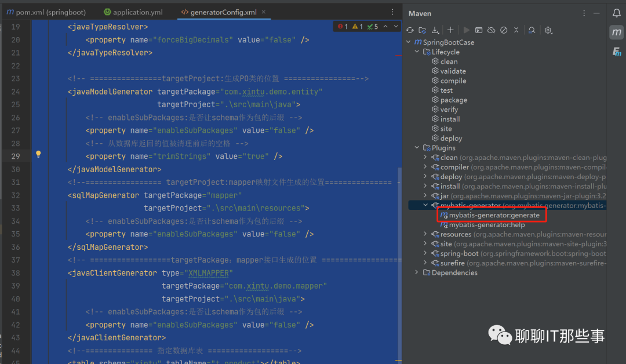Click the Maven panel title

[420, 13]
